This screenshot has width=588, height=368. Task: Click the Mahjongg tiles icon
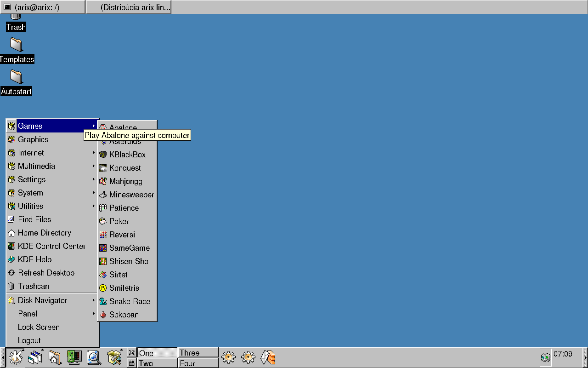[x=103, y=181]
